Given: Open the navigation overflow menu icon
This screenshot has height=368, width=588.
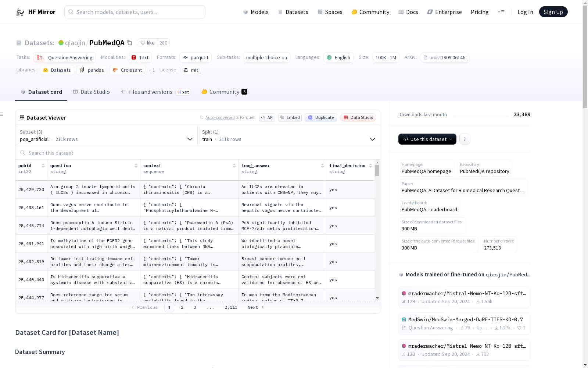Looking at the screenshot, I should 501,12.
